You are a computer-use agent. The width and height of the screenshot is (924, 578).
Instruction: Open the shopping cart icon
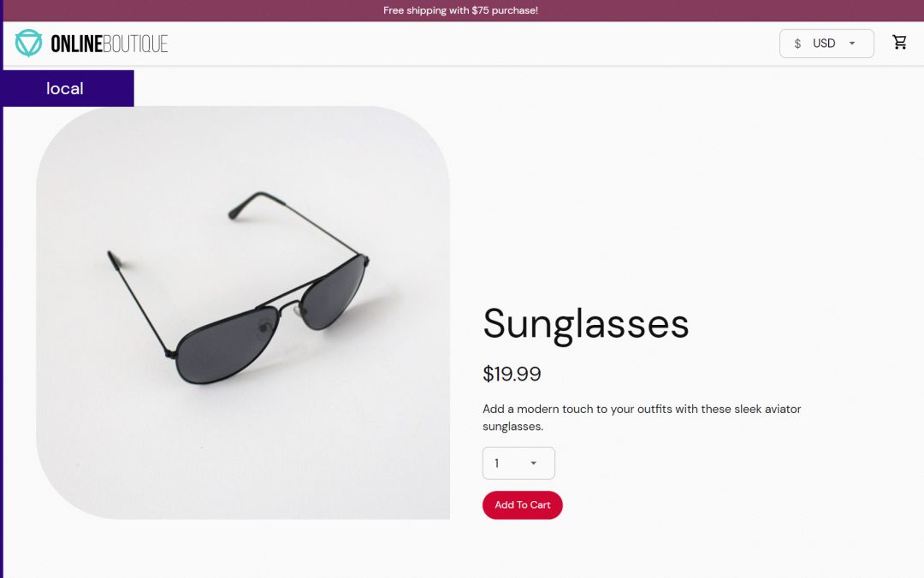tap(899, 43)
